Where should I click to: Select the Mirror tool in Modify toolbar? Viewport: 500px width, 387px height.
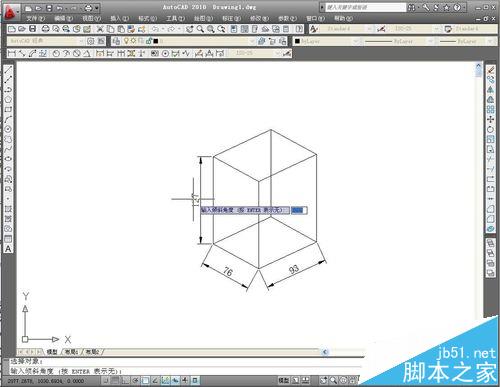coord(491,90)
